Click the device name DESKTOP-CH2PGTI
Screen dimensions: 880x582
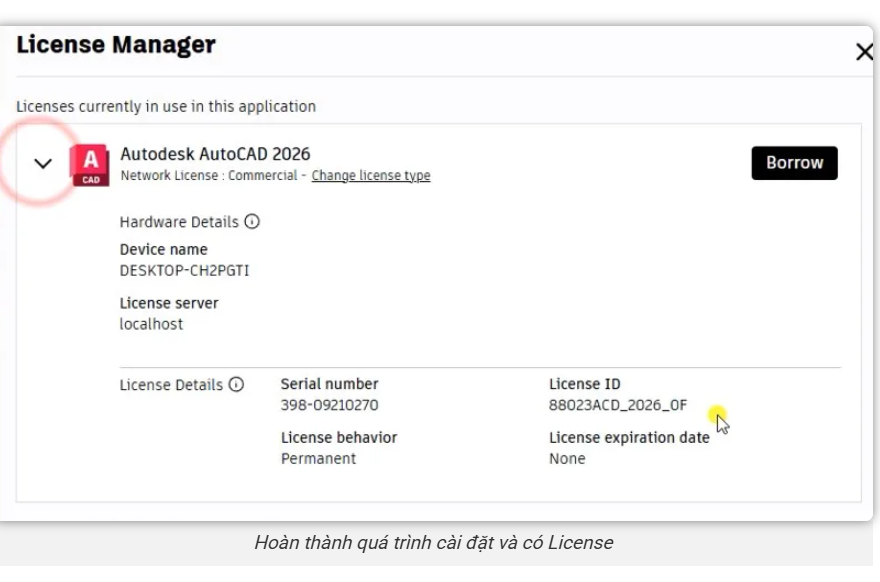pyautogui.click(x=184, y=270)
